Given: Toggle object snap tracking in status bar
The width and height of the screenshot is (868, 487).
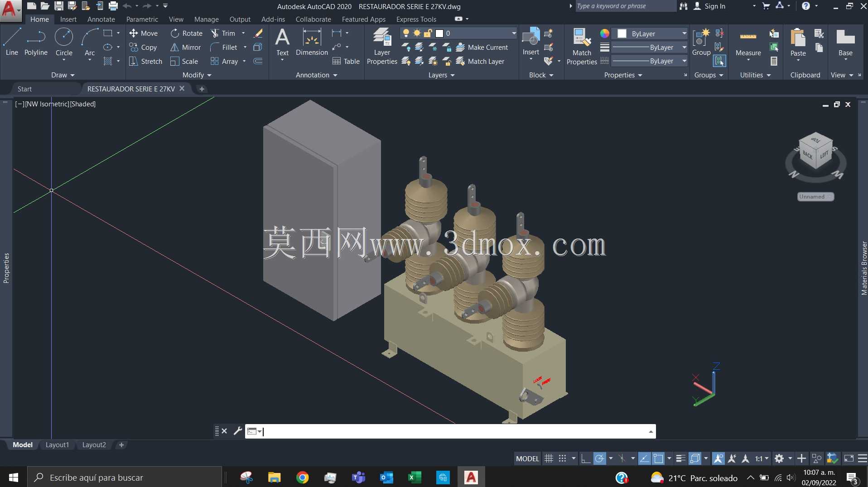Looking at the screenshot, I should click(644, 458).
